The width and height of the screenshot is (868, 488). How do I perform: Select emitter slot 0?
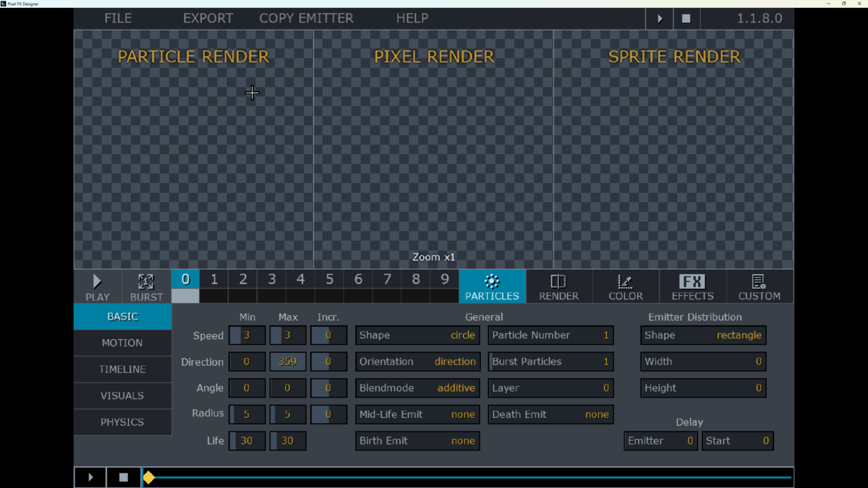click(x=185, y=280)
